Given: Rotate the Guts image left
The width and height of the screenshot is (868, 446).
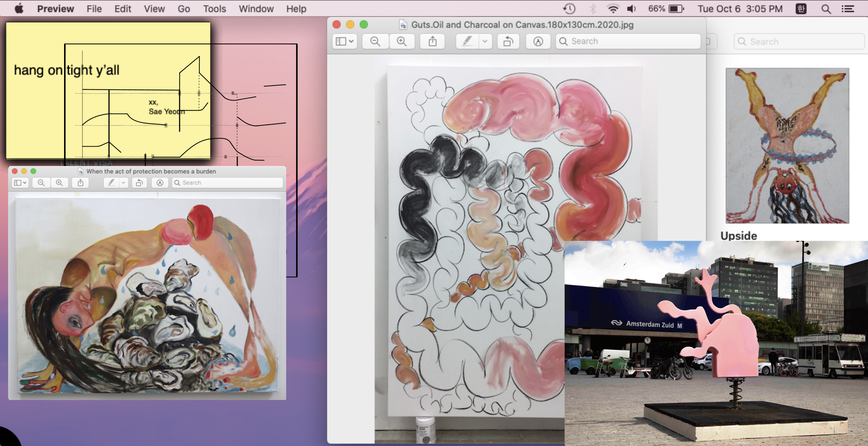Looking at the screenshot, I should 508,41.
